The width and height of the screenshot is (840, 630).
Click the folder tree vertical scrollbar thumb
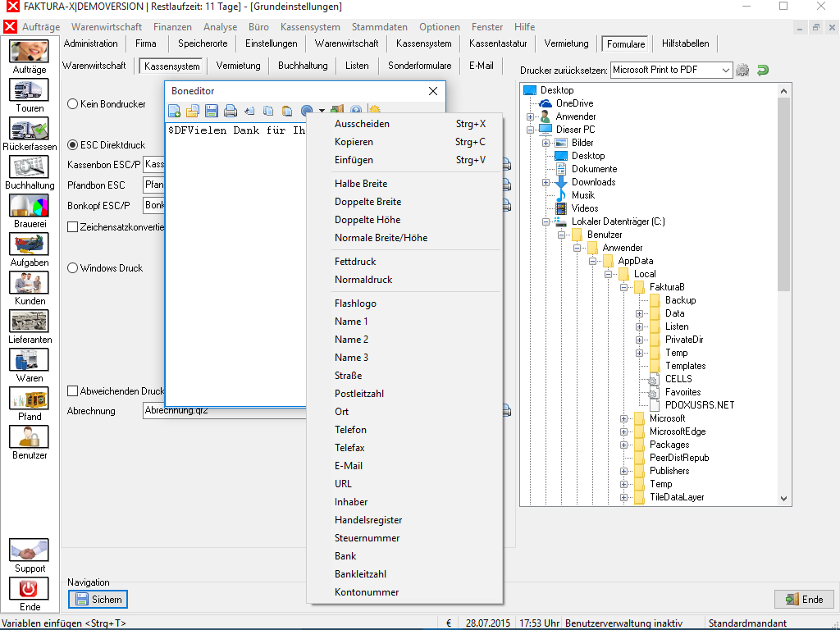click(783, 194)
